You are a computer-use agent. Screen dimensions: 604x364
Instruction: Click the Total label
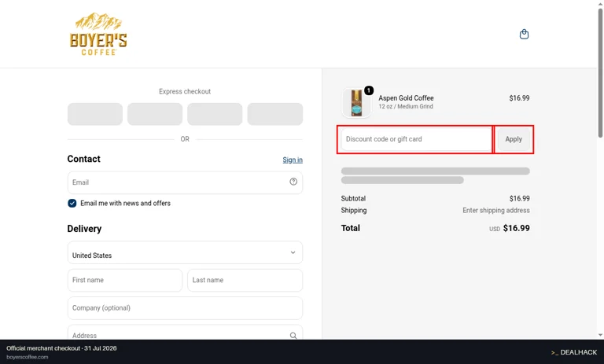[351, 228]
